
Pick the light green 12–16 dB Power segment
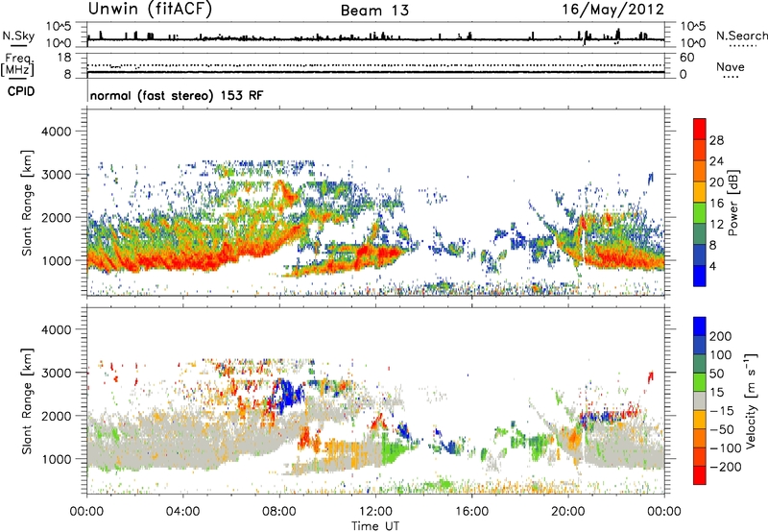pyautogui.click(x=700, y=213)
